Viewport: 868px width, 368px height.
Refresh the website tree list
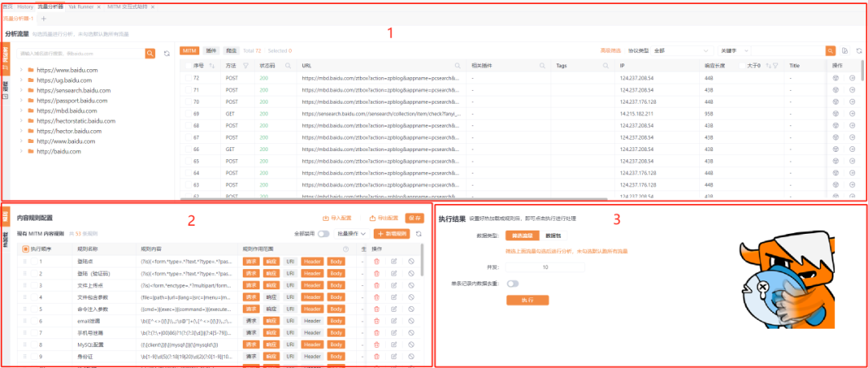point(166,54)
